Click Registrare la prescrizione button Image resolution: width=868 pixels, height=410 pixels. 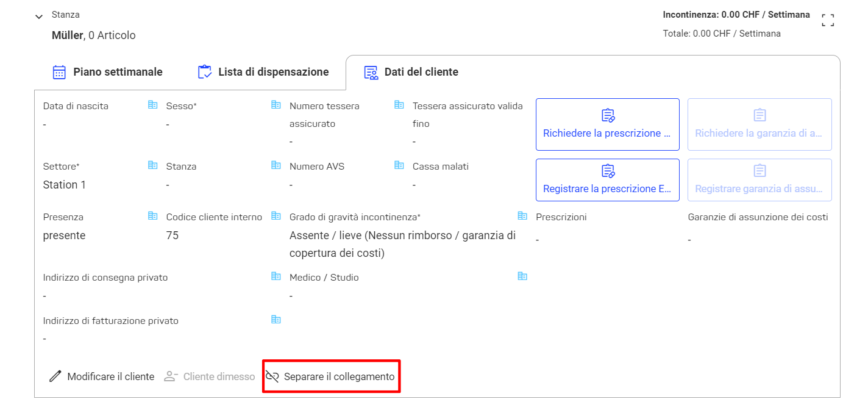pyautogui.click(x=608, y=180)
